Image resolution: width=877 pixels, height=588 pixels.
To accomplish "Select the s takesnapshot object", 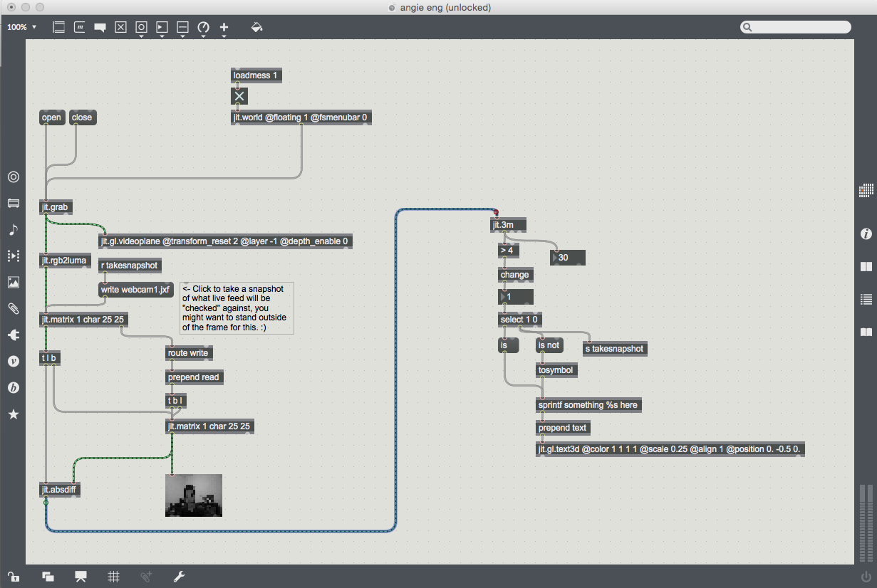I will coord(615,349).
